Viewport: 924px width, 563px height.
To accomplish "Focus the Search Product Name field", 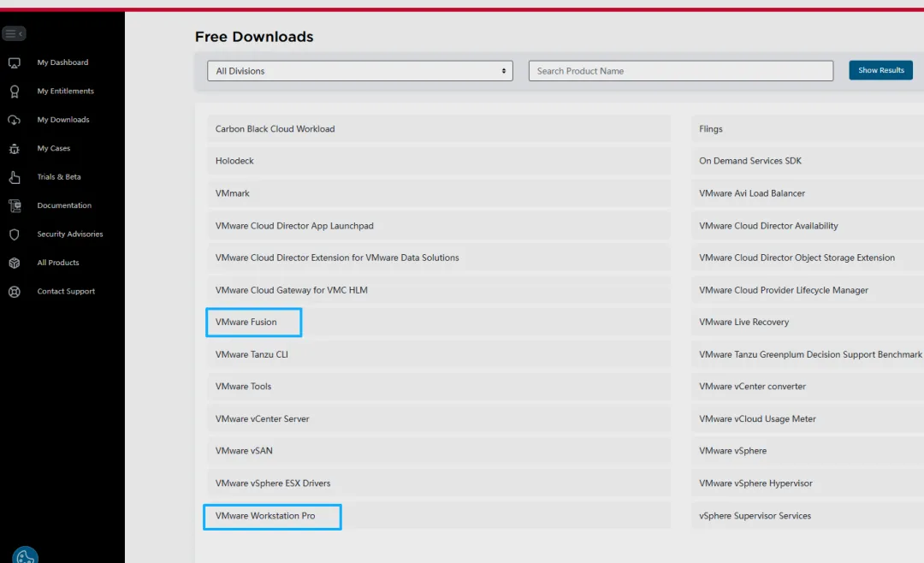I will click(681, 71).
